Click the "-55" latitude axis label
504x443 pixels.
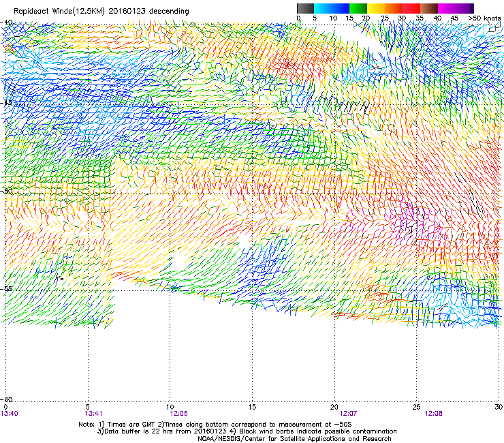point(6,288)
